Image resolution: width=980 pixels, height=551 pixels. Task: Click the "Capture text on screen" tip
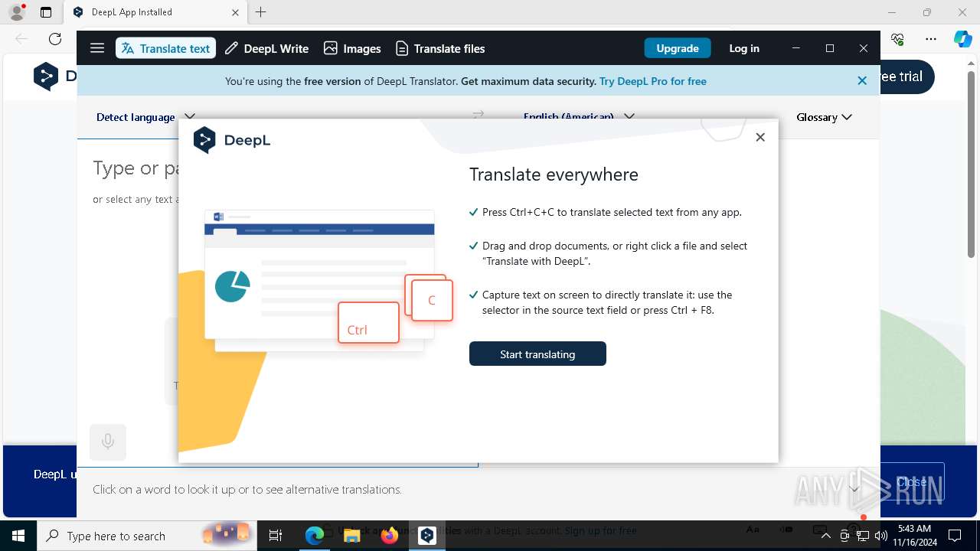(x=607, y=302)
